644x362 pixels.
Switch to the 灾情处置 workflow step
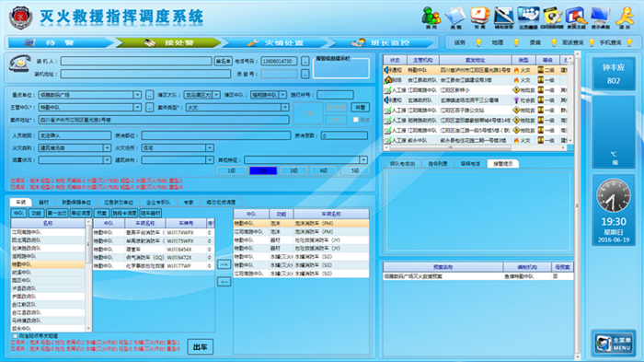[x=275, y=42]
